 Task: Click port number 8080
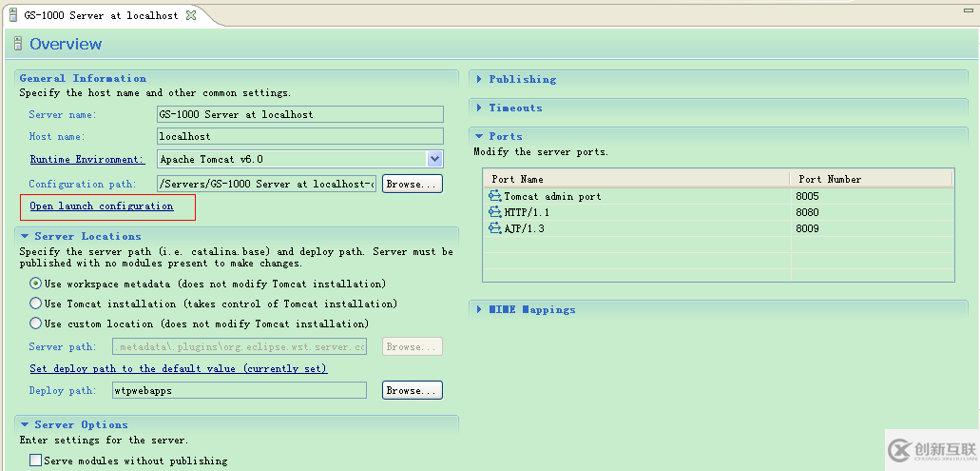pyautogui.click(x=808, y=212)
